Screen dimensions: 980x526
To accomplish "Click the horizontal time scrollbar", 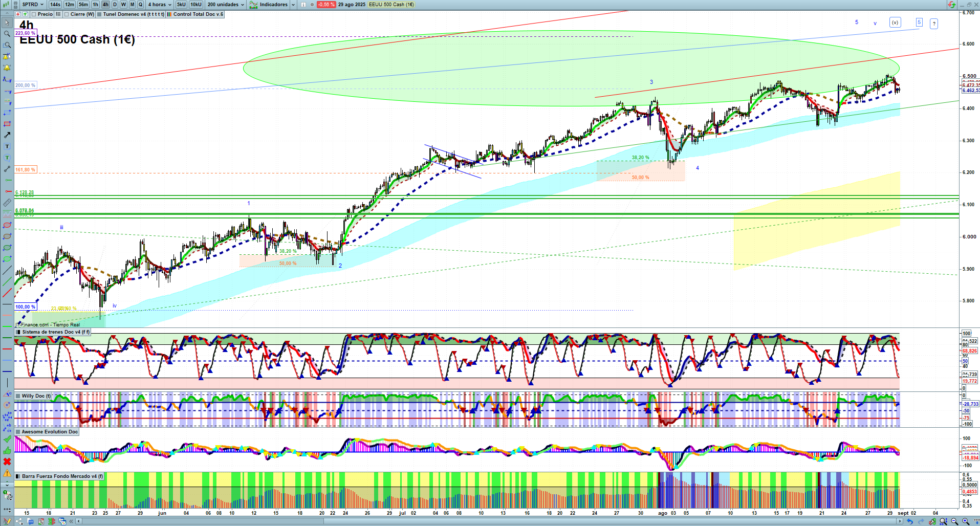I will click(x=489, y=521).
